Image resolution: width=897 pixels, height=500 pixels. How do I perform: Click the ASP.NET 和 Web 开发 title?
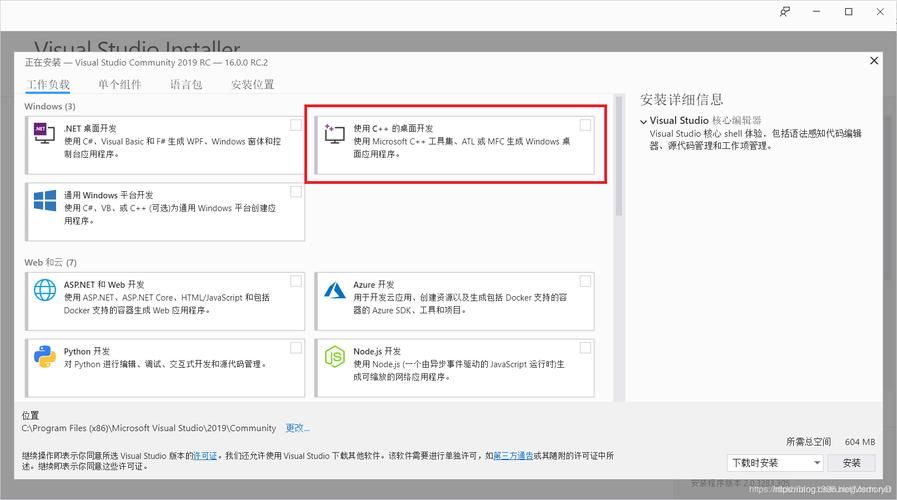(104, 284)
